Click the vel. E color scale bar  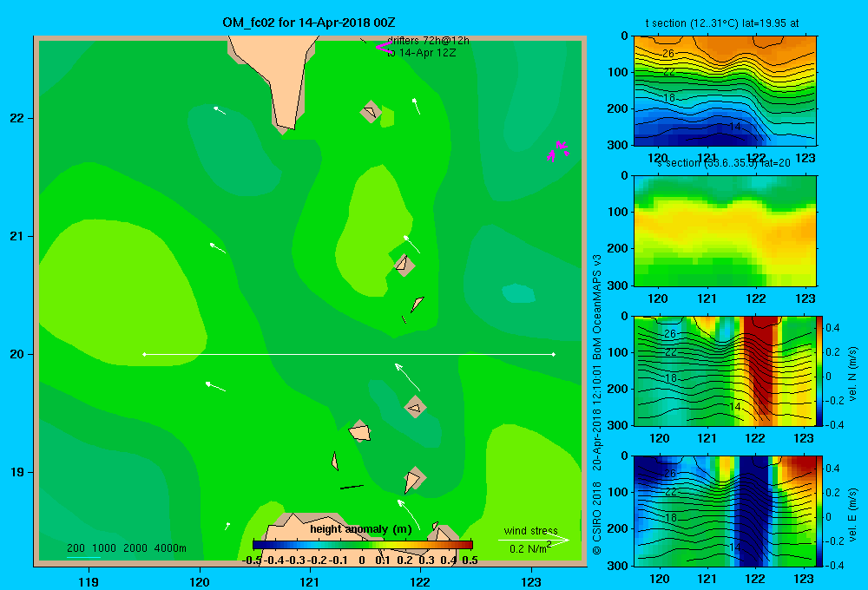pyautogui.click(x=819, y=511)
